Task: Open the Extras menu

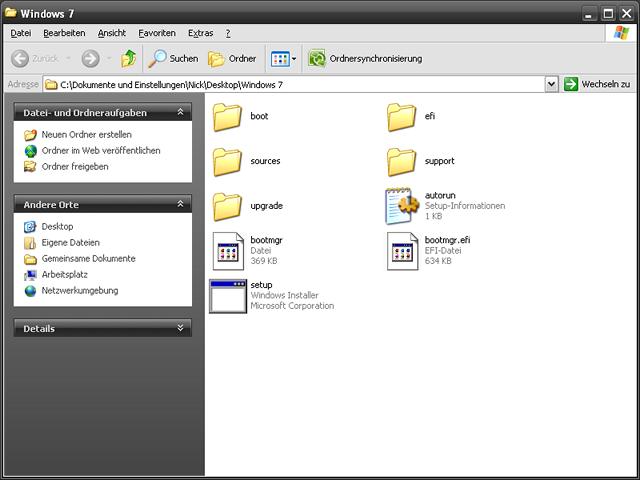Action: (x=200, y=33)
